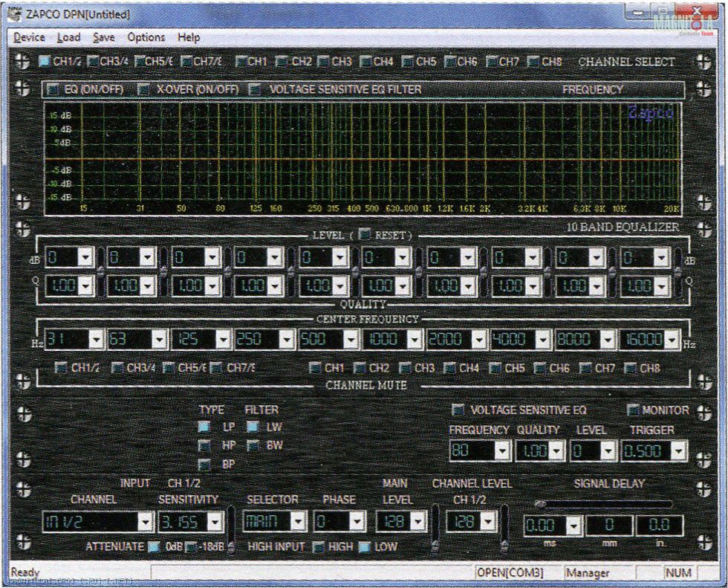Toggle the EQ (ON/OFF) checkbox
This screenshot has width=728, height=588.
click(x=53, y=89)
